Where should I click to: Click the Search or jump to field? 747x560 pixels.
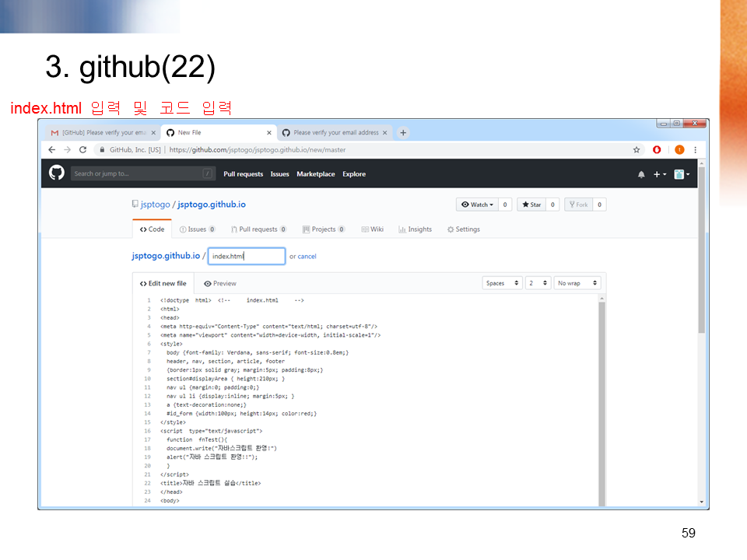tap(142, 173)
